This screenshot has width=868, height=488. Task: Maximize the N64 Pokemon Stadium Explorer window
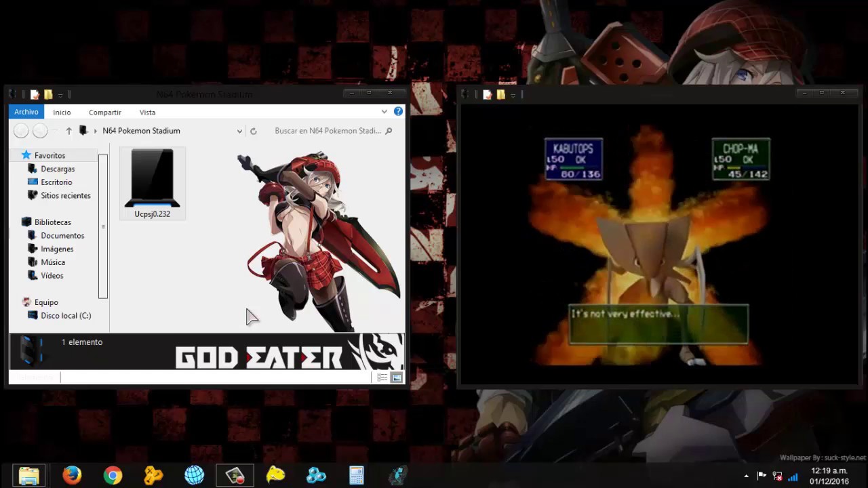(x=369, y=92)
